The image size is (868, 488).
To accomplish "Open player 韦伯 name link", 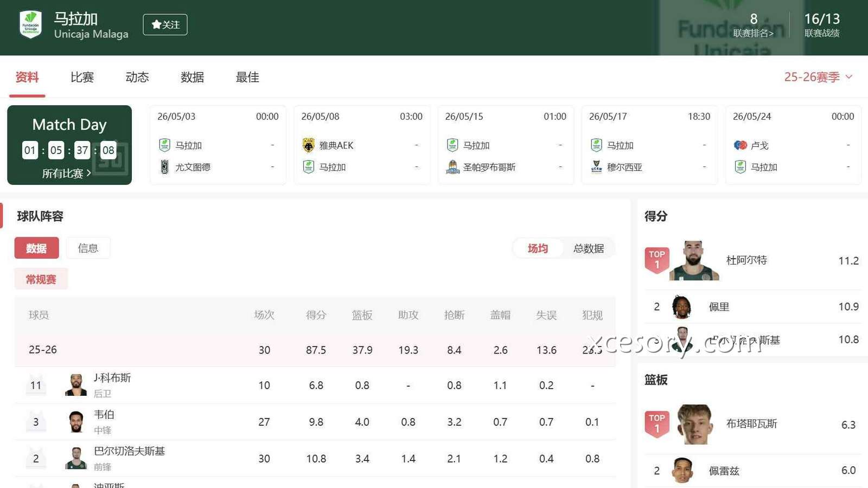I will 104,414.
